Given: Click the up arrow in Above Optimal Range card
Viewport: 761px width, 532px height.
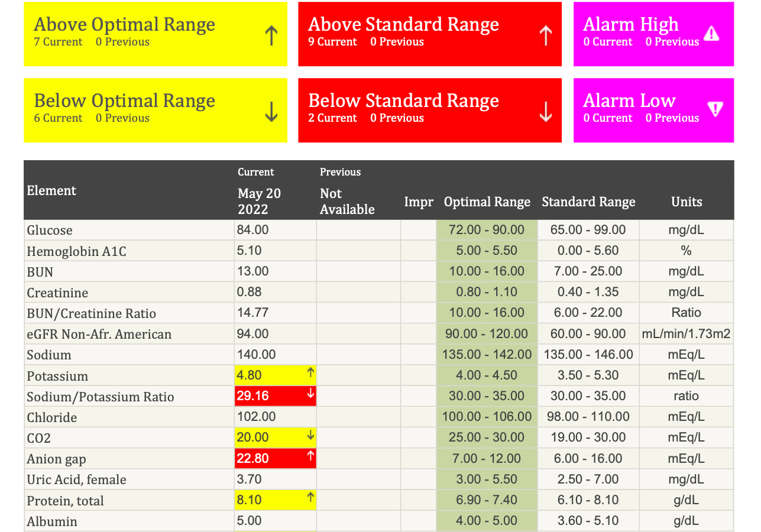Looking at the screenshot, I should pyautogui.click(x=271, y=35).
